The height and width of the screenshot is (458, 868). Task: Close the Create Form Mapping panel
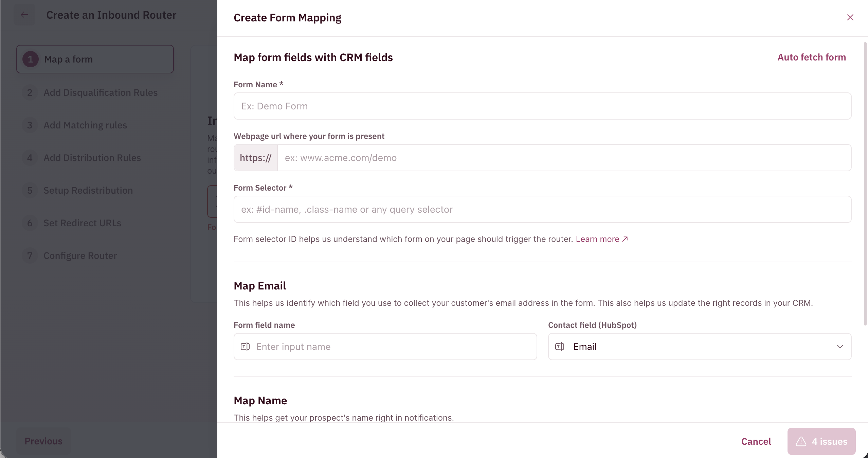(850, 17)
